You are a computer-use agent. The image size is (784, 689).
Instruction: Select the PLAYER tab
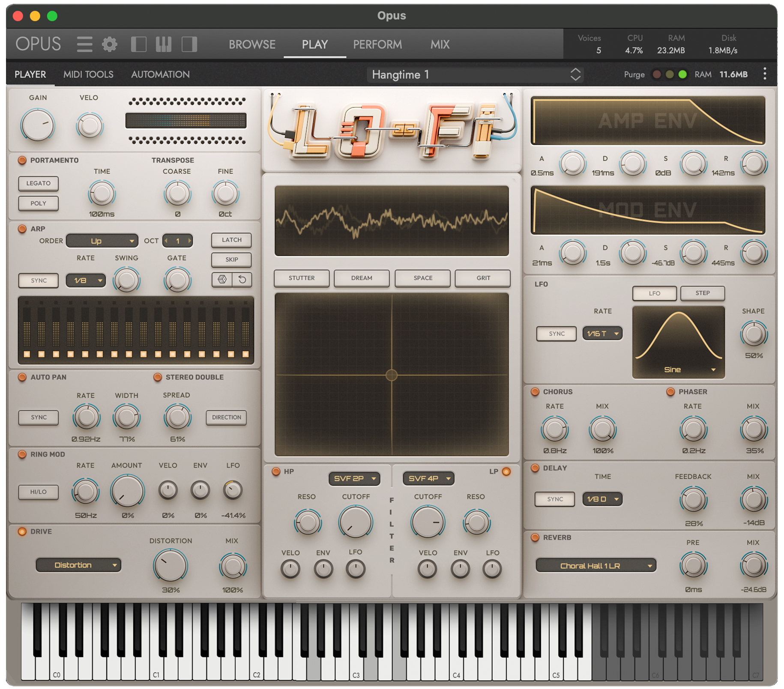(30, 75)
